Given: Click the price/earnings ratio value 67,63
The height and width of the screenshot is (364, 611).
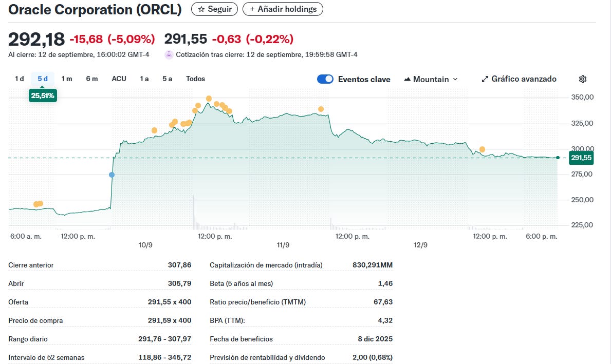Looking at the screenshot, I should click(383, 302).
